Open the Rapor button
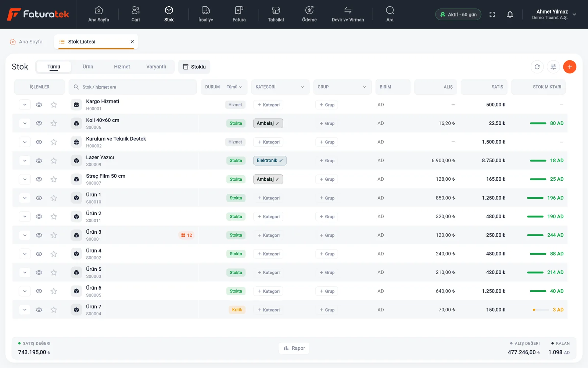 pos(294,348)
